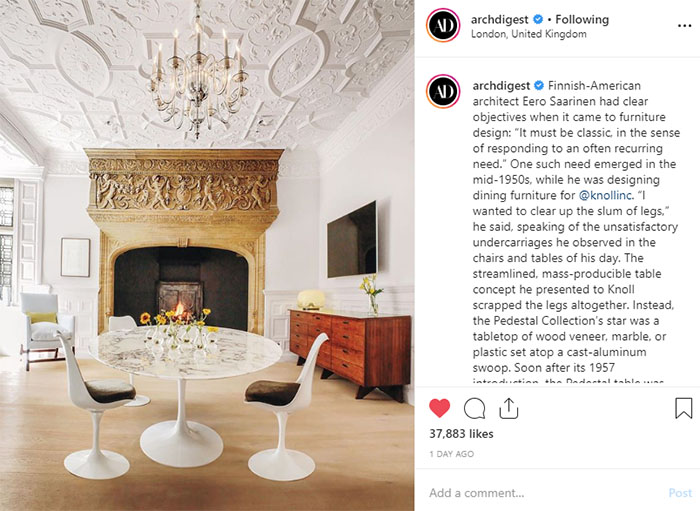Unlike the post via red heart icon
The image size is (700, 511).
[x=439, y=408]
